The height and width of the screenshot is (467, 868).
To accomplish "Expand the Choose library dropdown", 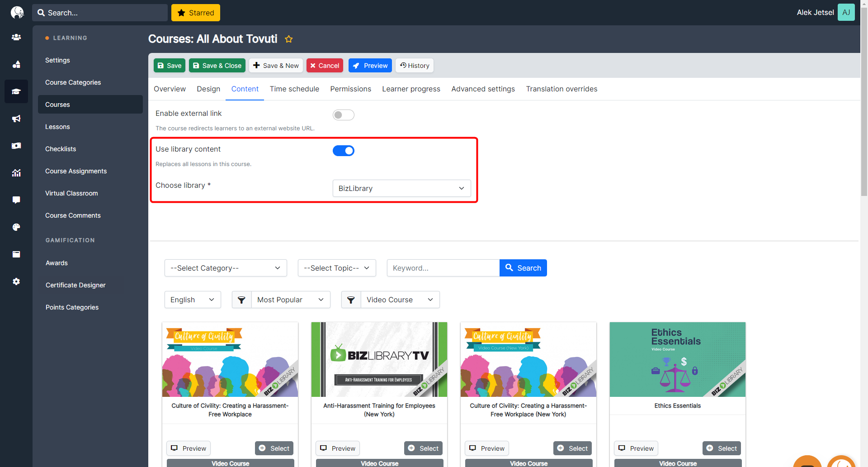I will pyautogui.click(x=401, y=188).
